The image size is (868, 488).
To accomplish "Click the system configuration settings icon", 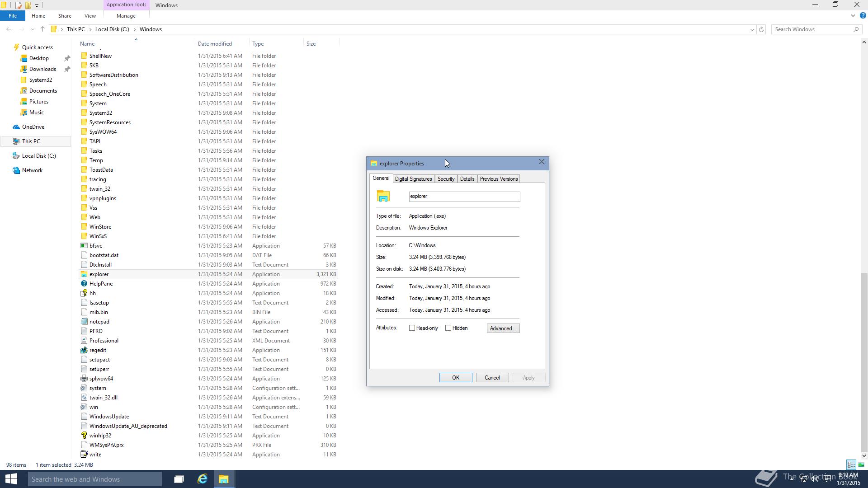I will coord(84,388).
